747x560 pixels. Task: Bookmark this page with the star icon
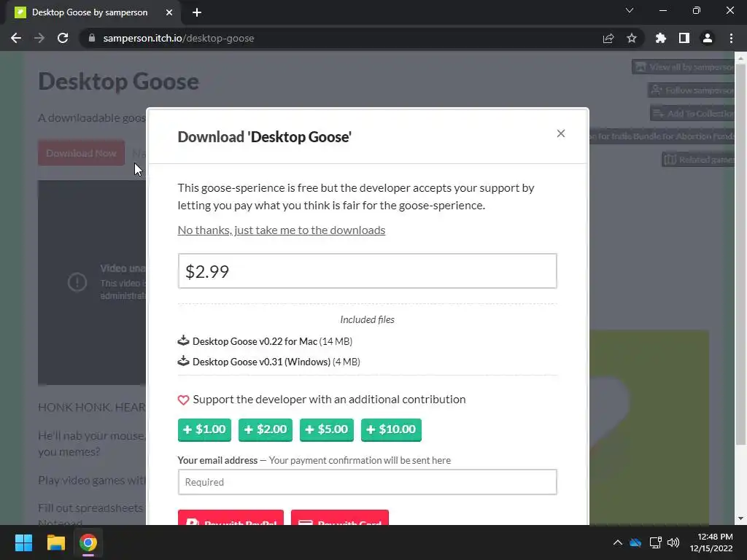tap(632, 38)
